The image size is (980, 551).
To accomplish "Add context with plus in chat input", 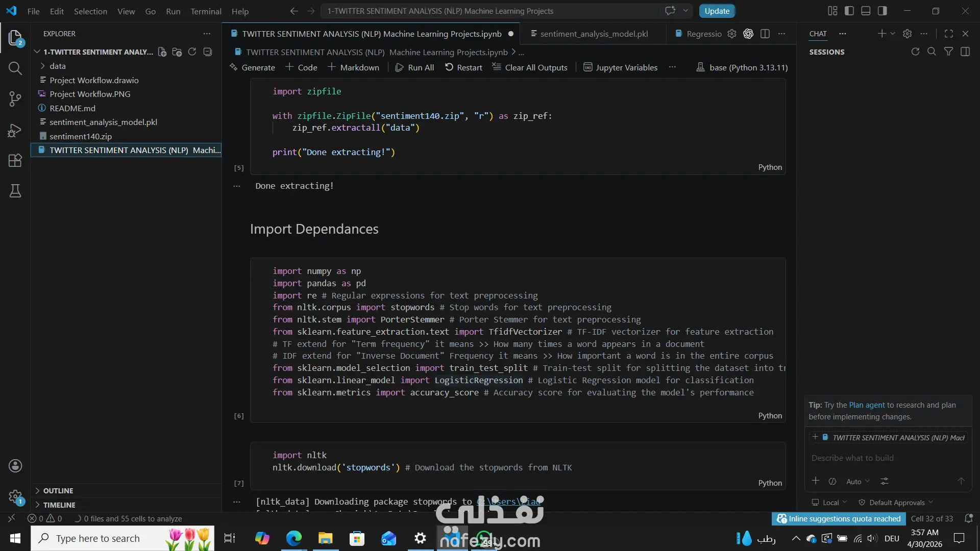I will pos(816,481).
